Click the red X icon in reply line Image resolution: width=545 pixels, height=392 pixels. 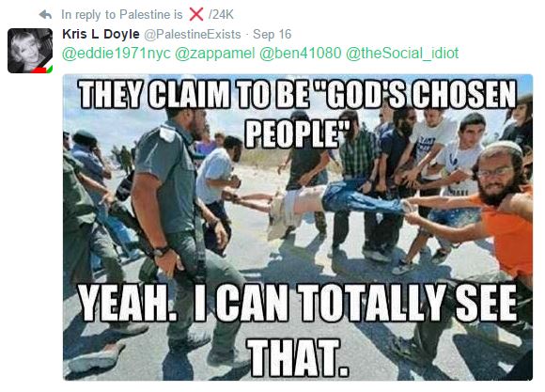[x=196, y=14]
